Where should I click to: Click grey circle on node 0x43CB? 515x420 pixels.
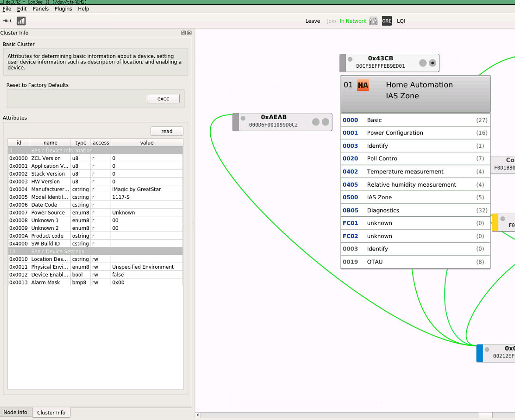tap(423, 63)
